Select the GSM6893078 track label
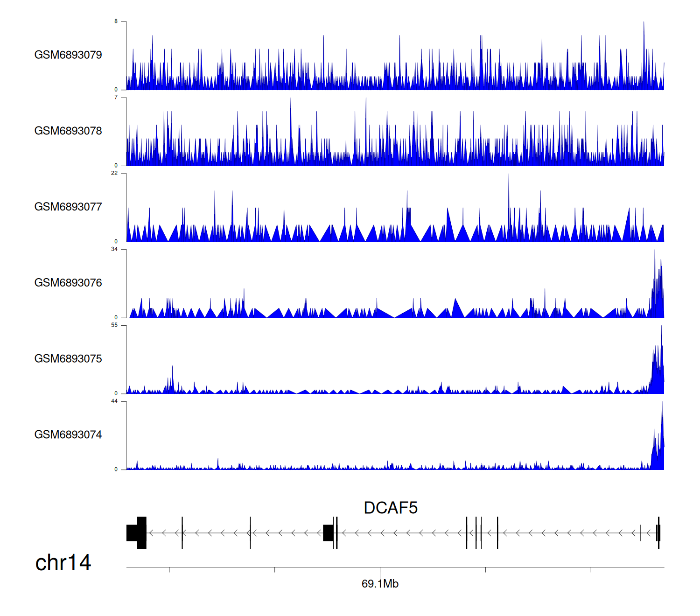700x616 pixels. 68,131
